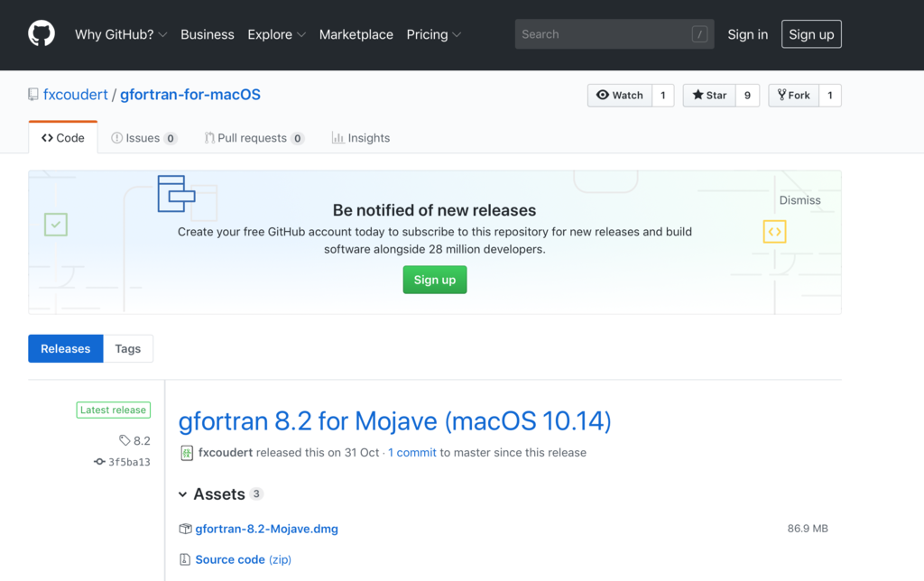Open gfortran-for-macOS repository link
This screenshot has width=924, height=581.
tap(190, 95)
